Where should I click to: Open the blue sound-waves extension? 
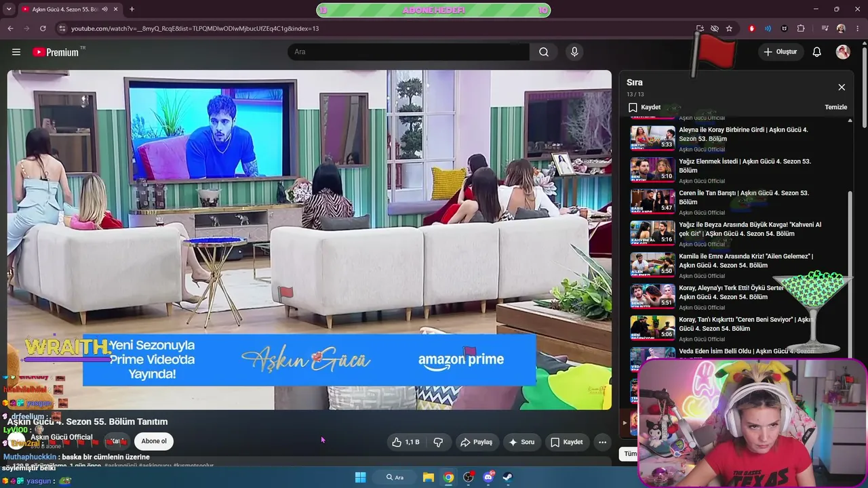tap(768, 28)
